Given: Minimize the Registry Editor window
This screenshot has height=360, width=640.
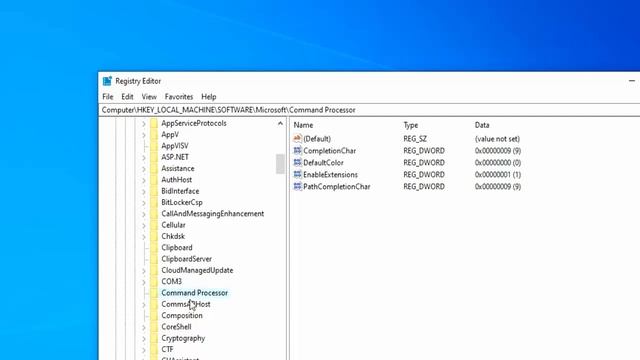Looking at the screenshot, I should coord(631,81).
